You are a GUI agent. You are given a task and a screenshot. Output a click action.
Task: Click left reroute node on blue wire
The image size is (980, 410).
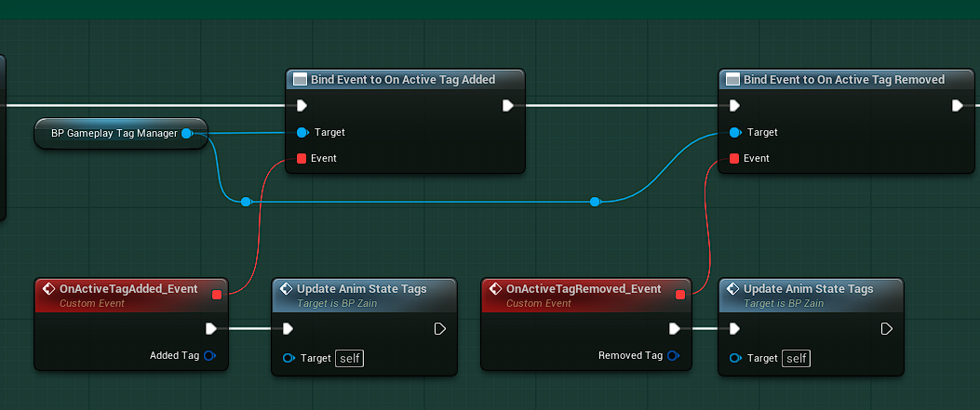point(246,202)
